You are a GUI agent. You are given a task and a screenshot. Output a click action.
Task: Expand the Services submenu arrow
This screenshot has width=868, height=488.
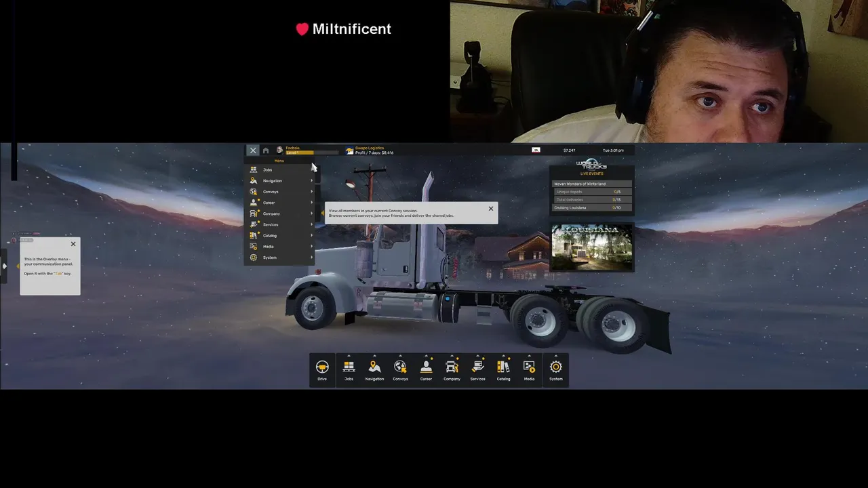312,224
